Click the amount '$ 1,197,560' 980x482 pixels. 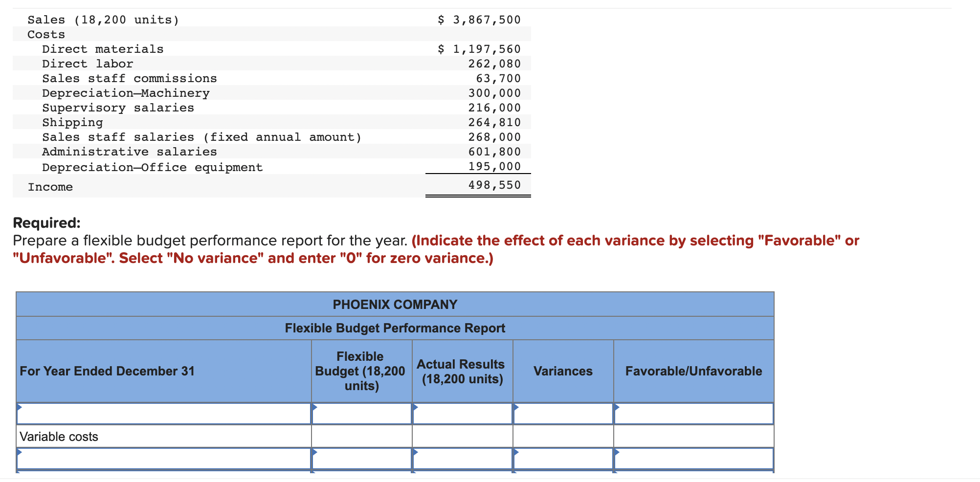(479, 49)
